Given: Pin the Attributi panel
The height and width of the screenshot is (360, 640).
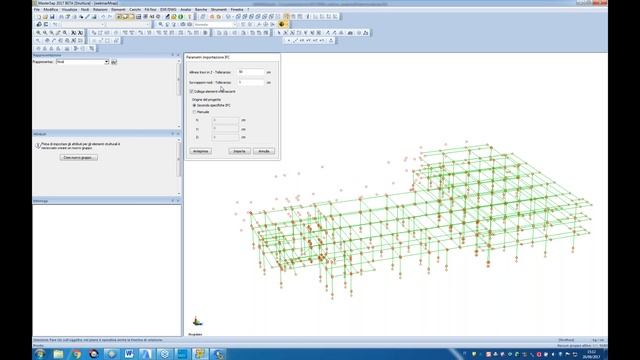Looking at the screenshot, I should 173,134.
